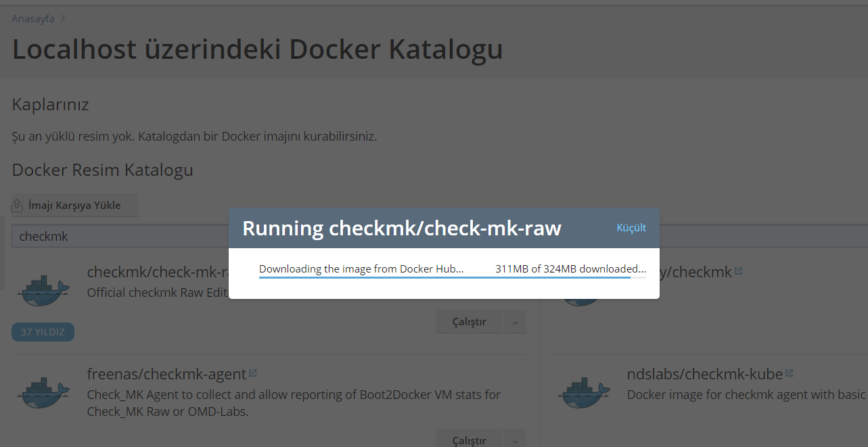Open the external link icon for ndslabs/checkmk-kube
Viewport: 868px width, 447px height.
click(x=789, y=373)
